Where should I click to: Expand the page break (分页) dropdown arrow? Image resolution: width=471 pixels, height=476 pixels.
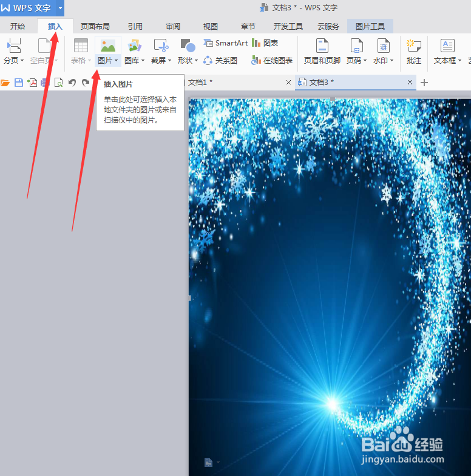coord(22,61)
